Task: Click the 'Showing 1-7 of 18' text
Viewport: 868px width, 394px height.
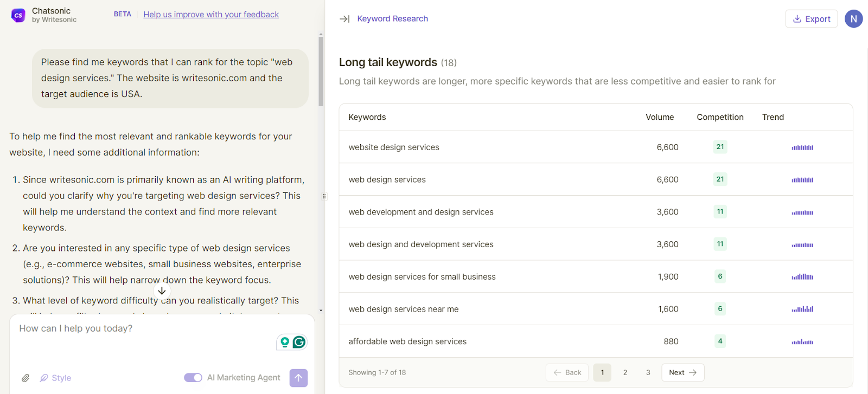Action: pyautogui.click(x=377, y=372)
